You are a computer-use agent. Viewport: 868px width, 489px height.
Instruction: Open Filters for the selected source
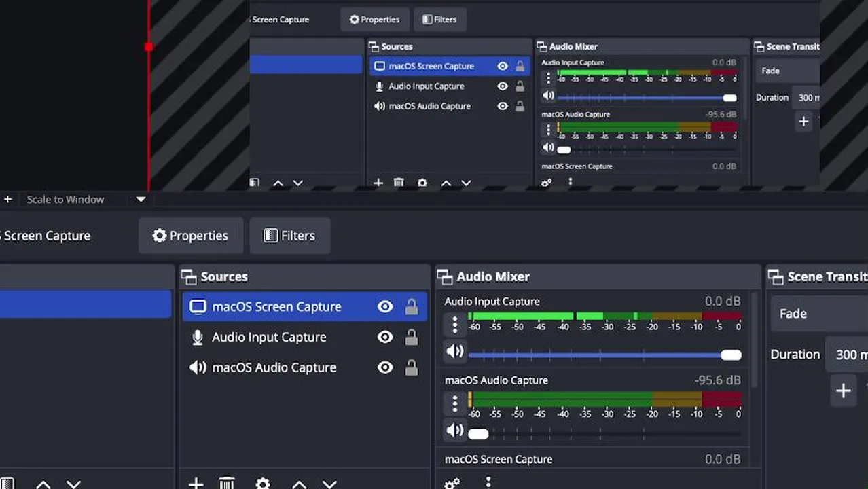pos(290,236)
